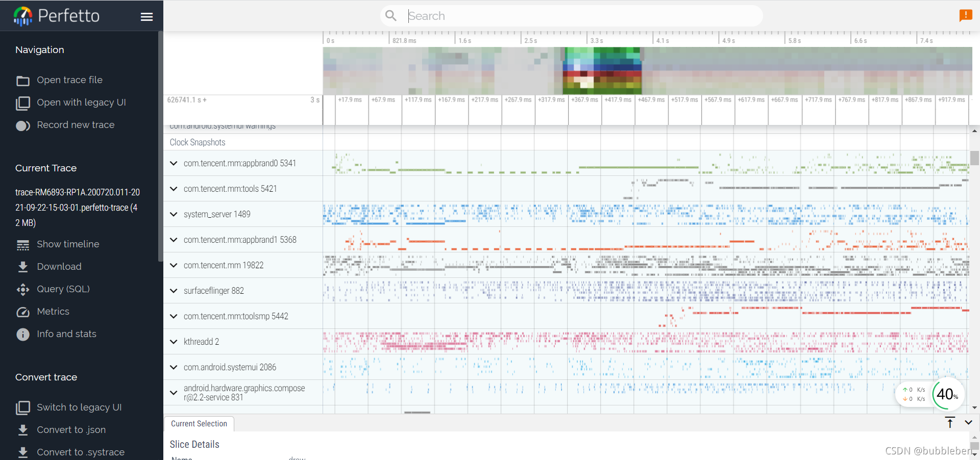Open the Metrics page link
This screenshot has width=980, height=460.
[53, 312]
